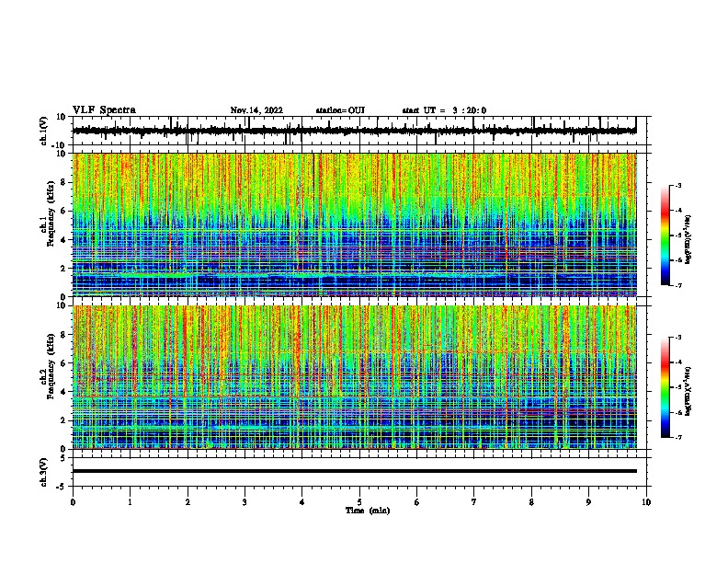Viewport: 728px width, 563px height.
Task: Click time axis tick label "8"
Action: (x=531, y=502)
